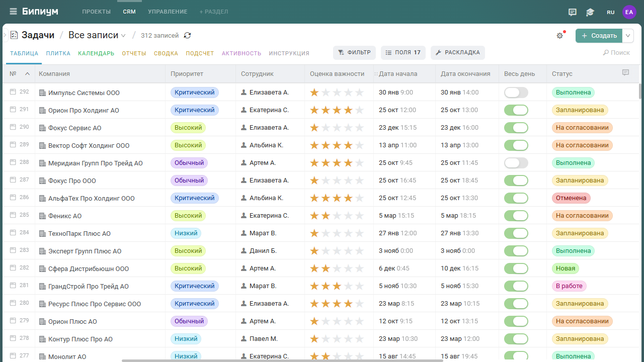This screenshot has height=362, width=644.
Task: Toggle all-day switch for Импульс Системы ООО
Action: click(x=516, y=93)
